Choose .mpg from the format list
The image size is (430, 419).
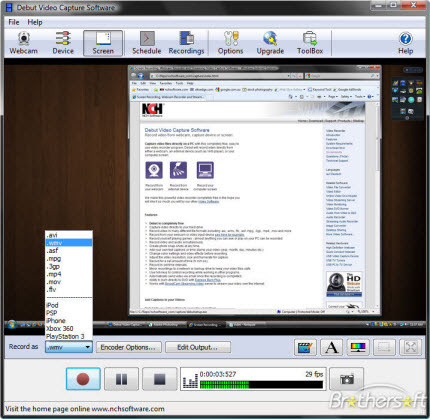(x=69, y=258)
